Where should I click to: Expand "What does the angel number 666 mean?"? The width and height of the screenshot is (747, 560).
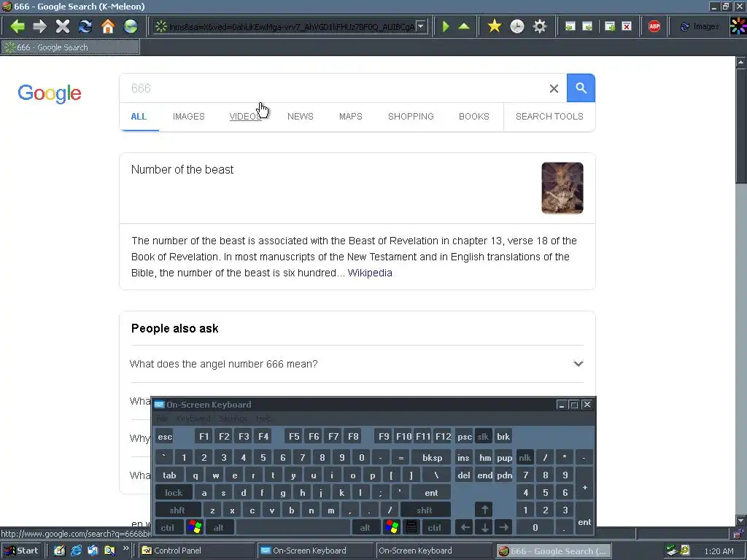coord(357,364)
